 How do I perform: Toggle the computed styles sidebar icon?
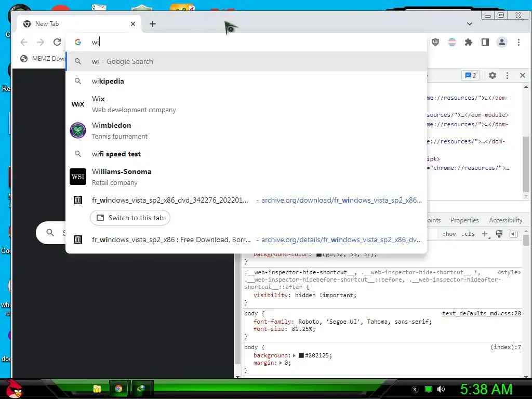pyautogui.click(x=514, y=234)
